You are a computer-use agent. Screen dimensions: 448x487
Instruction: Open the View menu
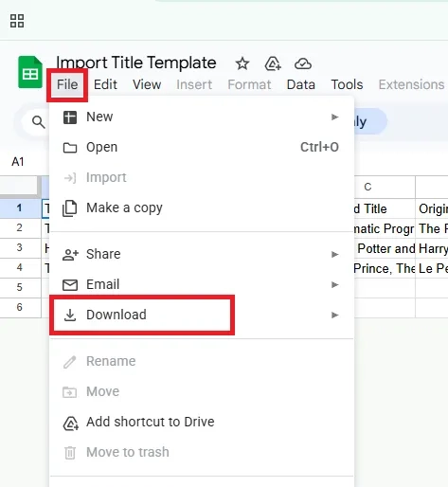147,84
